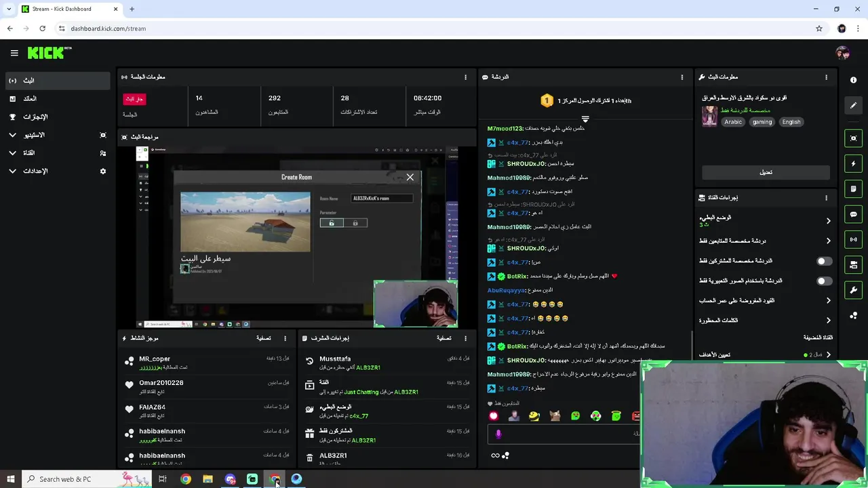Click the channel people icon in sidebar

103,153
